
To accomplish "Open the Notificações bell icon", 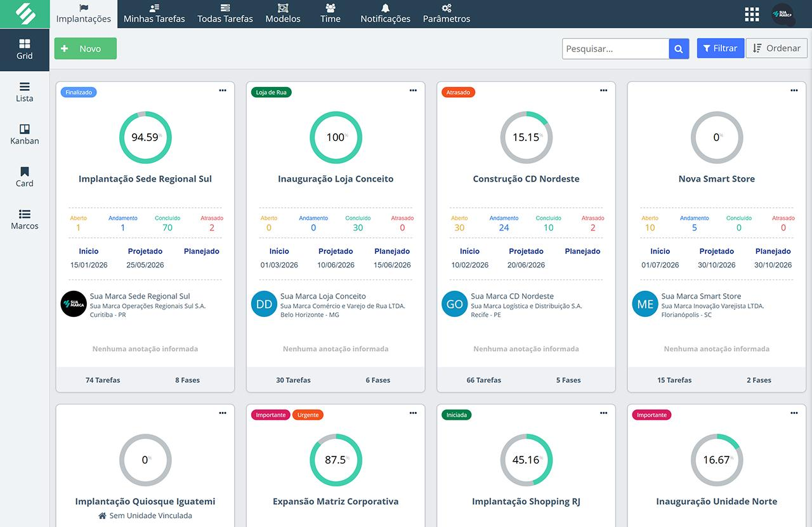I will (x=386, y=14).
